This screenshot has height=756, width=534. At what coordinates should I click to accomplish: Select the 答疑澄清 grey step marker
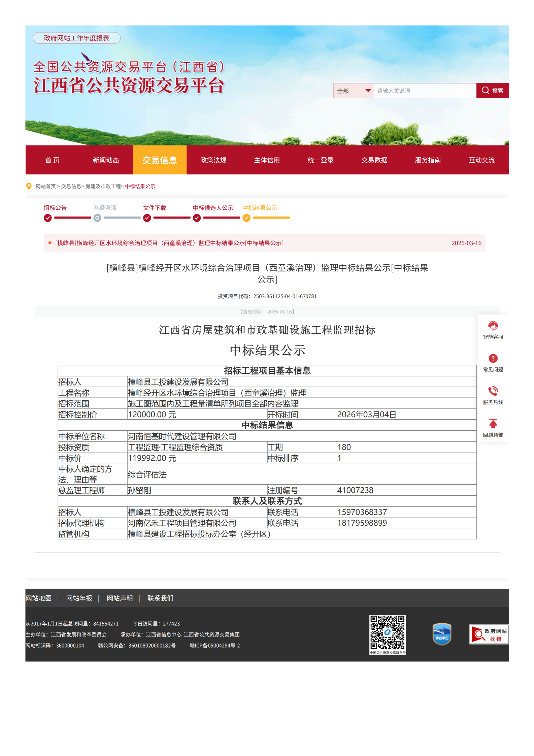(x=97, y=218)
